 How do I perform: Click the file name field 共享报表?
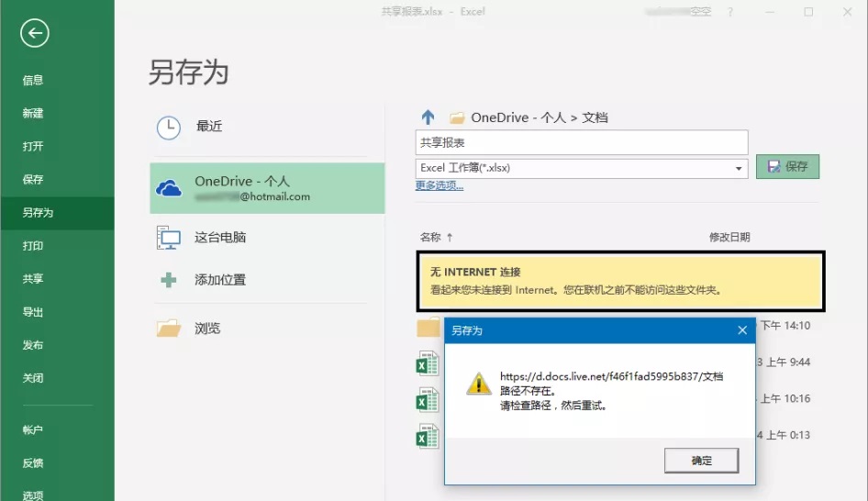tap(582, 143)
